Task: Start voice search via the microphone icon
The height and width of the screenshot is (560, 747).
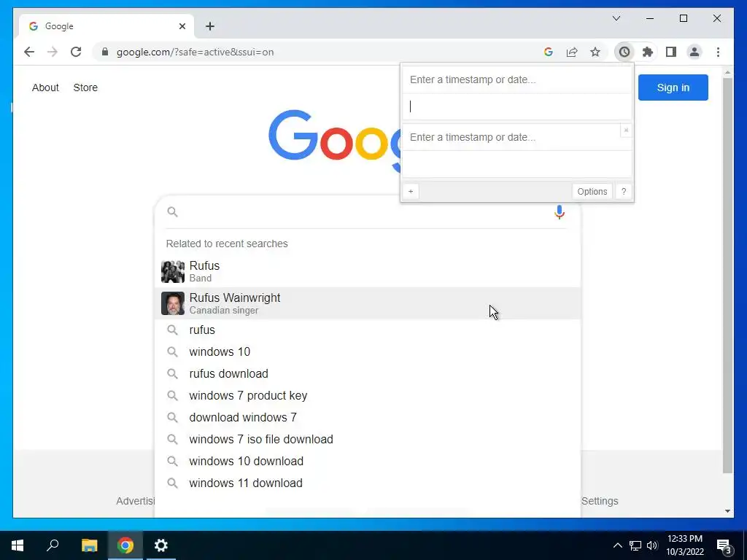Action: pos(560,212)
